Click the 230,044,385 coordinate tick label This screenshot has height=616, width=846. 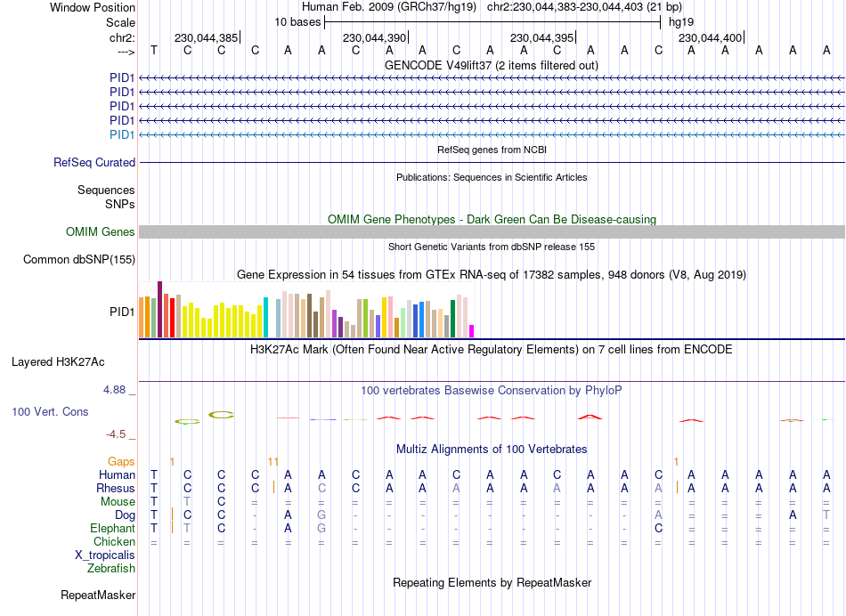pos(206,37)
